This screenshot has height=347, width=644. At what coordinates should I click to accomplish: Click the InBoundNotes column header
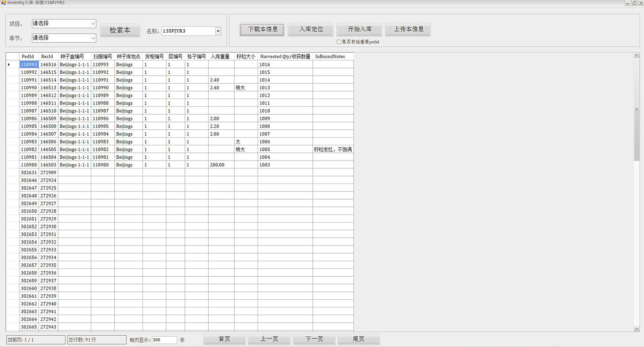333,57
